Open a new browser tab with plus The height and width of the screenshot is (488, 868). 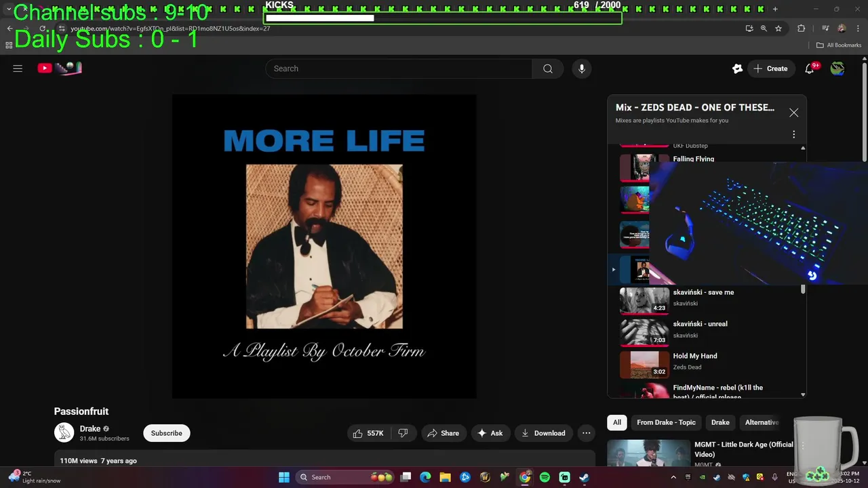[x=775, y=9]
